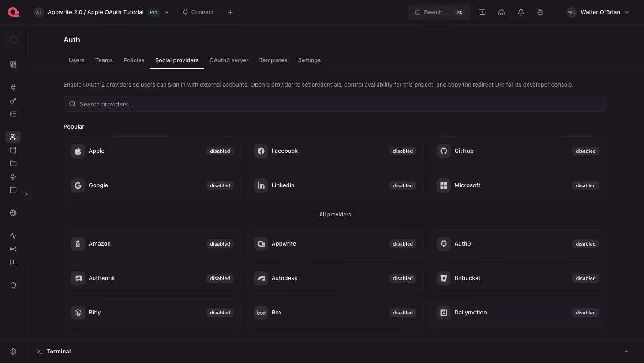Select the Box logo icon

click(x=261, y=313)
